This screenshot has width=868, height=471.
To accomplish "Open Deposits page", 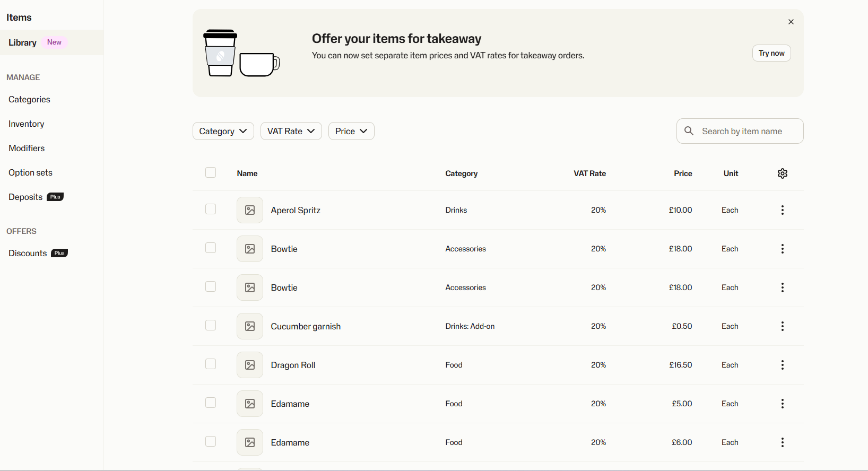I will tap(25, 197).
